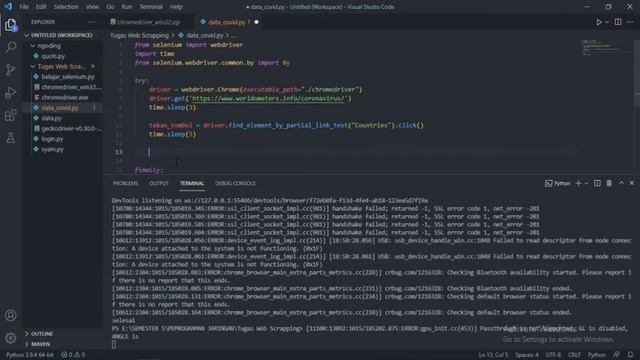Open the new terminal dropdown arrow
This screenshot has height=360, width=640.
(587, 183)
